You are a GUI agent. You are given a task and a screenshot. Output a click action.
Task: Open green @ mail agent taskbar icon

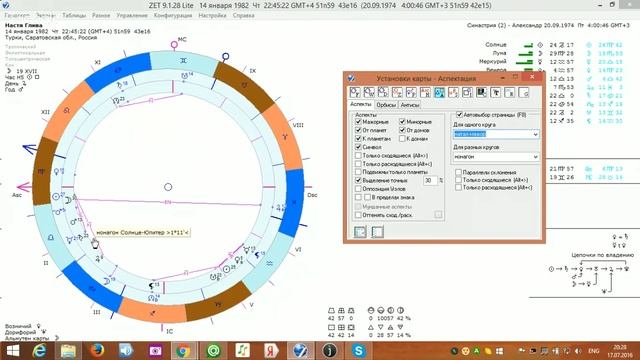point(213,351)
